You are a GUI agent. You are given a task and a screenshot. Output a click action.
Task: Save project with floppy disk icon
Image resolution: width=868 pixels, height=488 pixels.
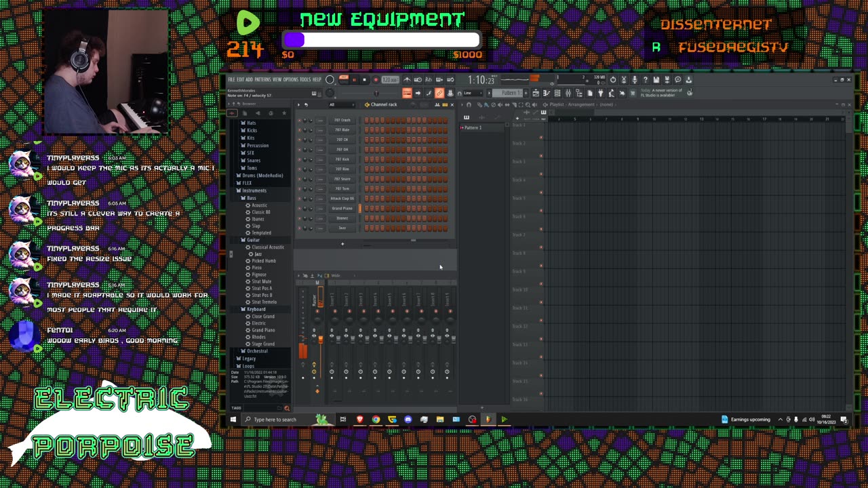pos(656,79)
